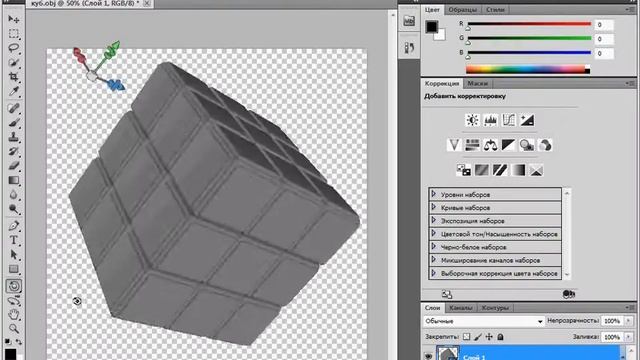The height and width of the screenshot is (360, 640).
Task: Open the blend mode dropdown Обычные
Action: tap(484, 321)
